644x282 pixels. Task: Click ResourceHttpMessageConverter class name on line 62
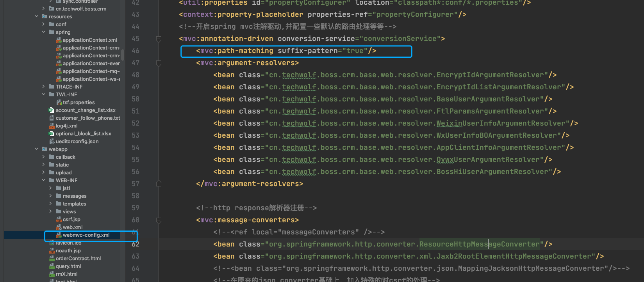(479, 244)
